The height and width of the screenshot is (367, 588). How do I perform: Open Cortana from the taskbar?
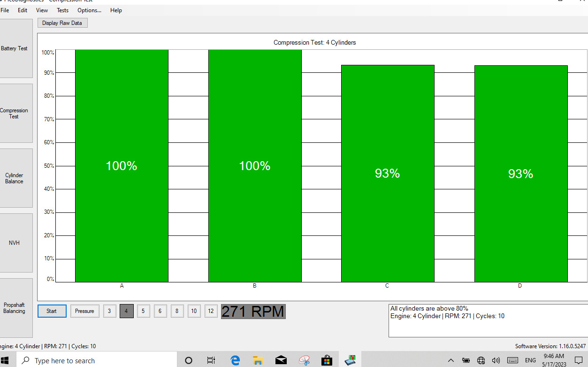tap(189, 360)
